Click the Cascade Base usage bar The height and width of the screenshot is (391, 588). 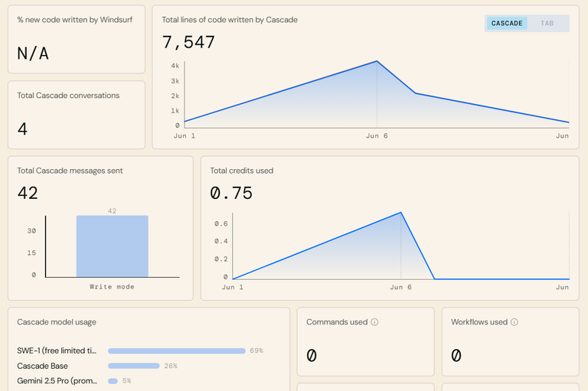(x=134, y=366)
